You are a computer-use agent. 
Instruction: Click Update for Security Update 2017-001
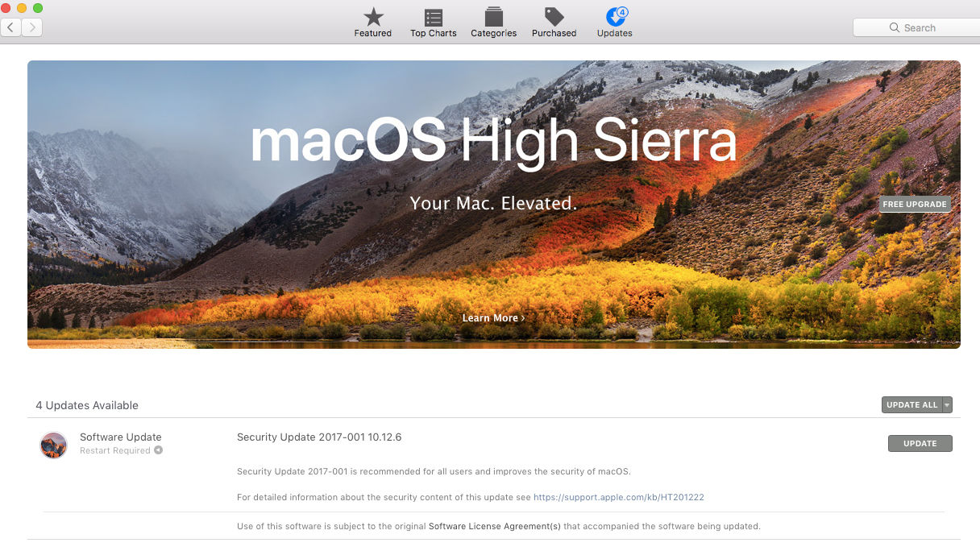(920, 444)
